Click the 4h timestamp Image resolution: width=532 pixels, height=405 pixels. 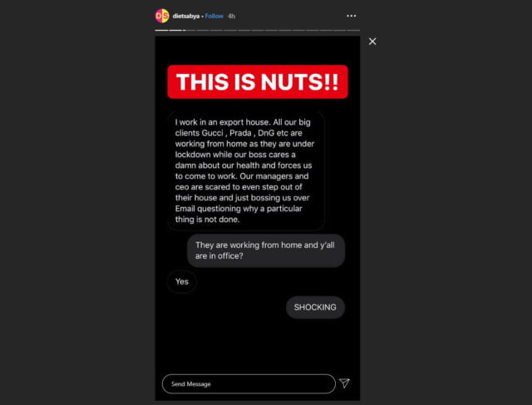point(231,16)
